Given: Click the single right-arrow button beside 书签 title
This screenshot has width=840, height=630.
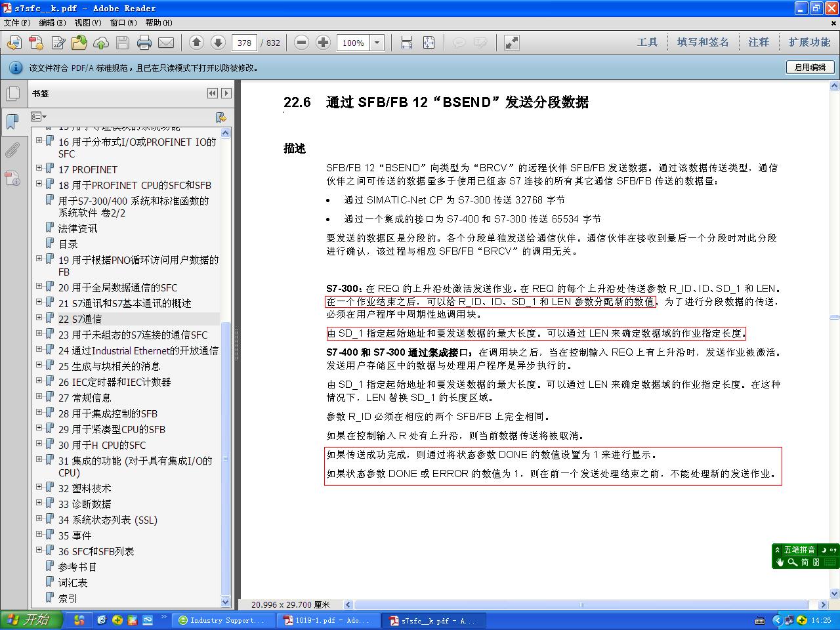Looking at the screenshot, I should (x=226, y=93).
